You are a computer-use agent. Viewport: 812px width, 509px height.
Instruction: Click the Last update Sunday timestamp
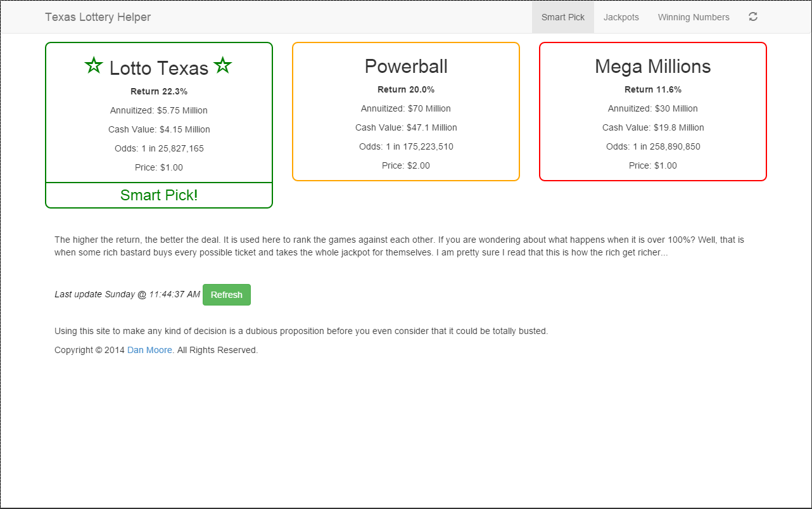[x=127, y=294]
